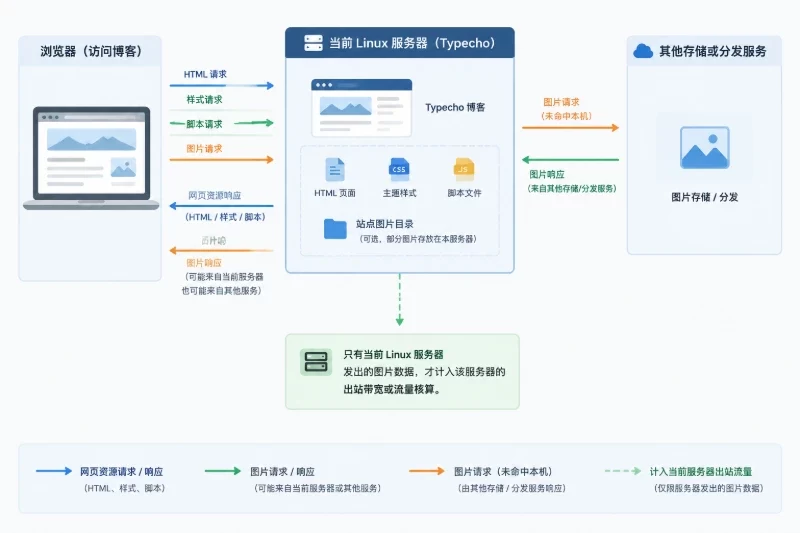Click the Typecho 博客 label
This screenshot has height=533, width=800.
[455, 107]
